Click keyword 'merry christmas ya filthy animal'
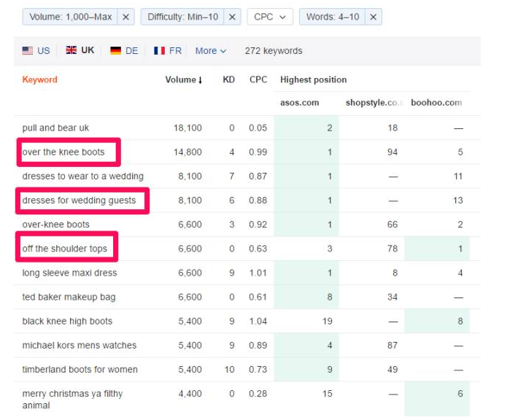Viewport: 518px width, 420px height. tap(72, 400)
